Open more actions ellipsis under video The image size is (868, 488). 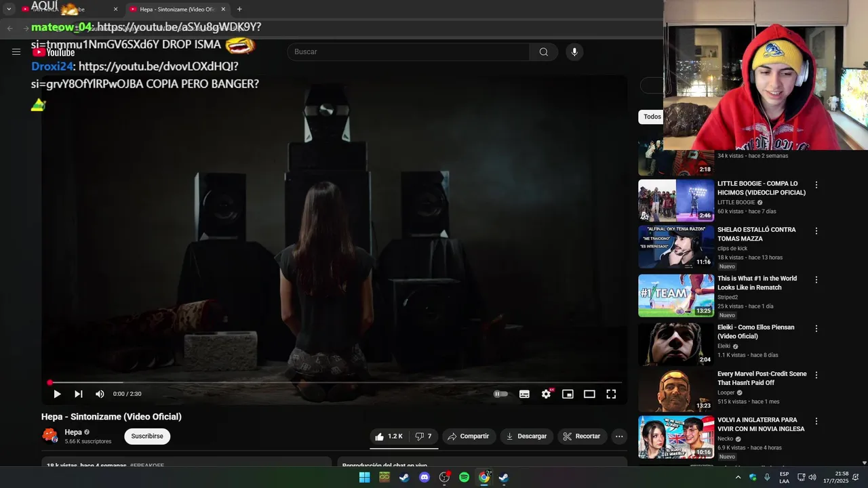(x=619, y=436)
